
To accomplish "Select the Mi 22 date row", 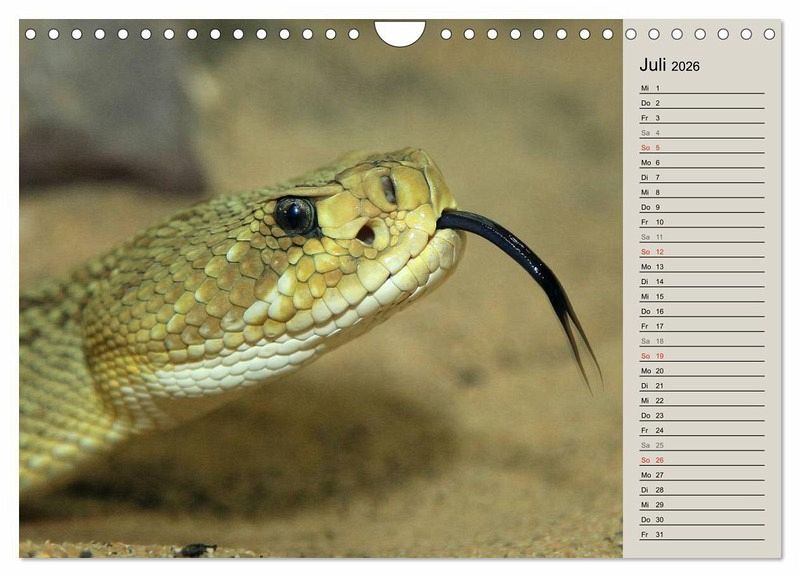I will (702, 400).
